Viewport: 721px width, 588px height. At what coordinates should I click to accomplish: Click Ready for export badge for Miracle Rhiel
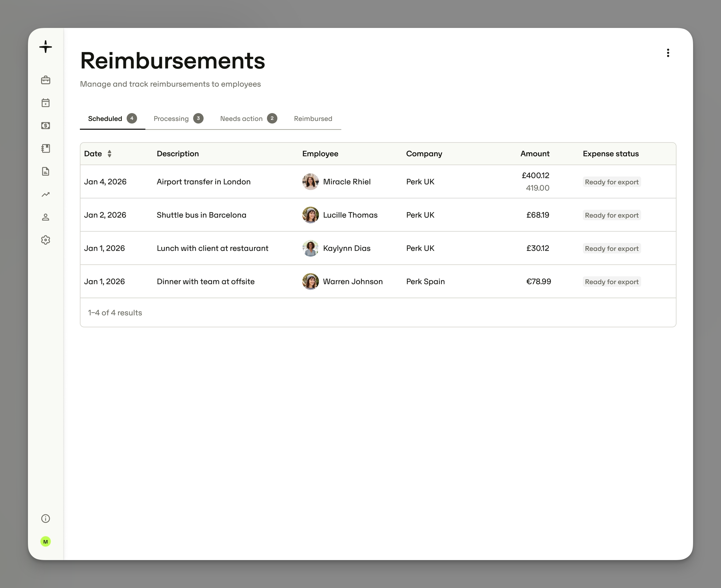coord(612,182)
